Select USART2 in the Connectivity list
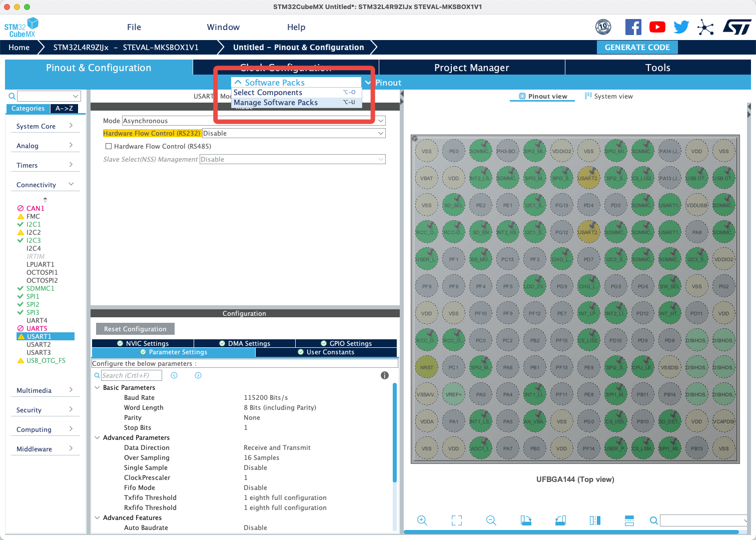The width and height of the screenshot is (756, 540). [x=39, y=344]
